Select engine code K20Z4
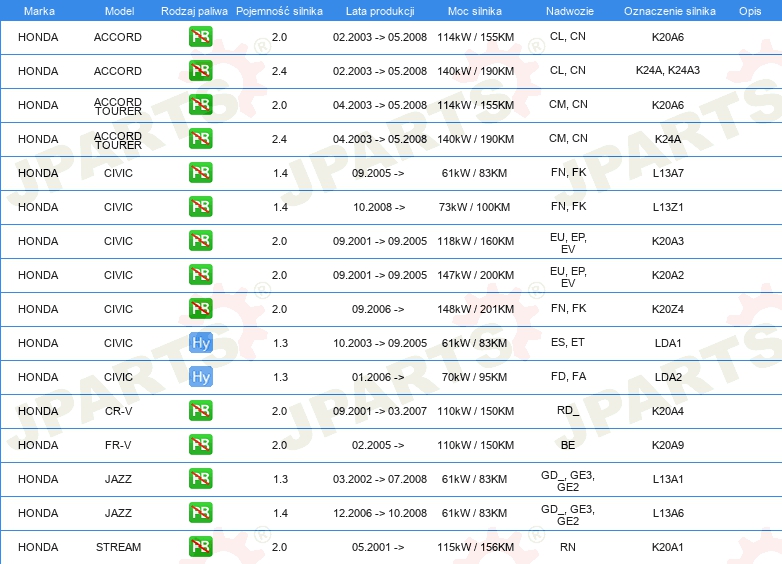Viewport: 782px width, 564px height. coord(668,309)
